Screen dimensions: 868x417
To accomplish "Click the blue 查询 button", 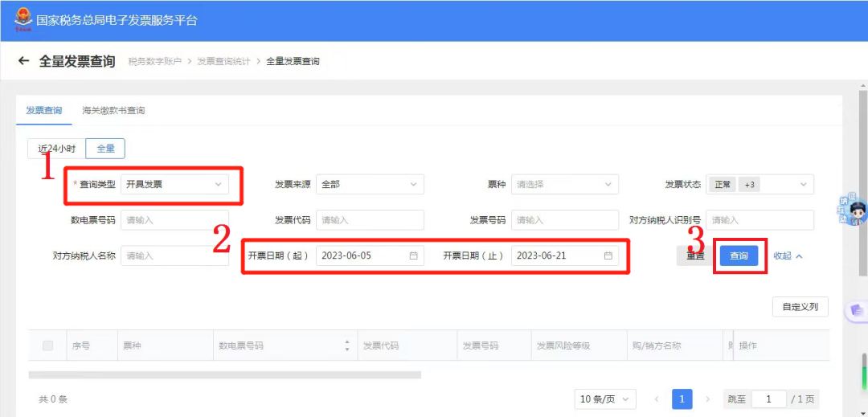I will 739,256.
